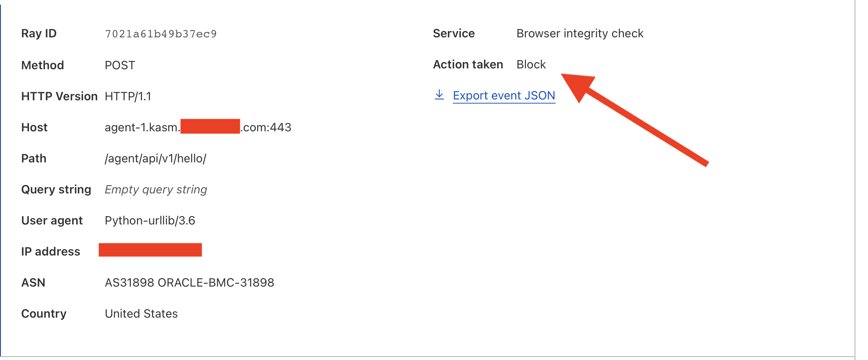Click the Browser integrity check service value
Viewport: 868px width, 360px height.
point(580,33)
